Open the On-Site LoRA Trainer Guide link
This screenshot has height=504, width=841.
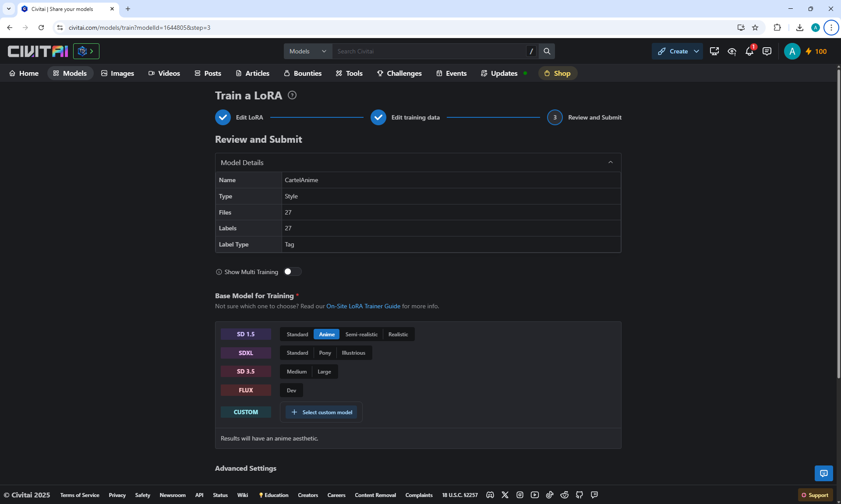[x=363, y=306]
